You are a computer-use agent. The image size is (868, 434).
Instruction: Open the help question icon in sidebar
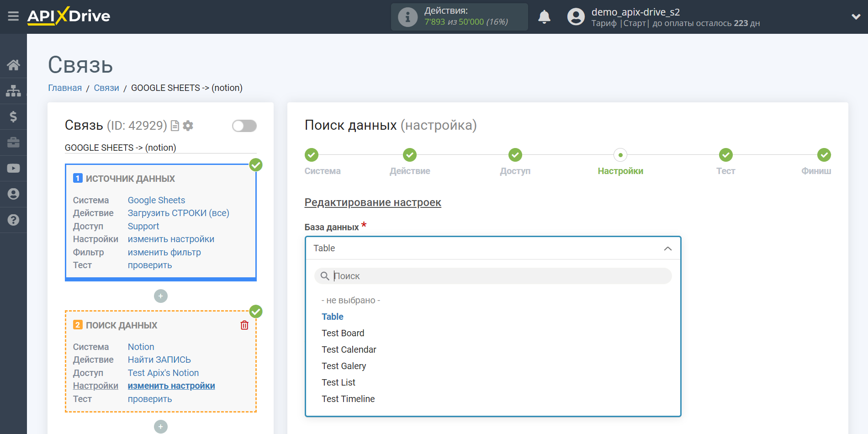(13, 220)
